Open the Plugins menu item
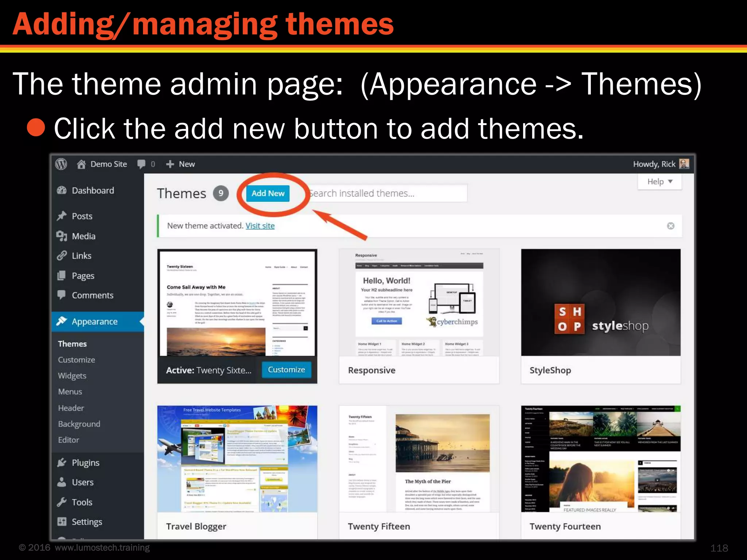Screen dimensions: 747x560 [86, 463]
